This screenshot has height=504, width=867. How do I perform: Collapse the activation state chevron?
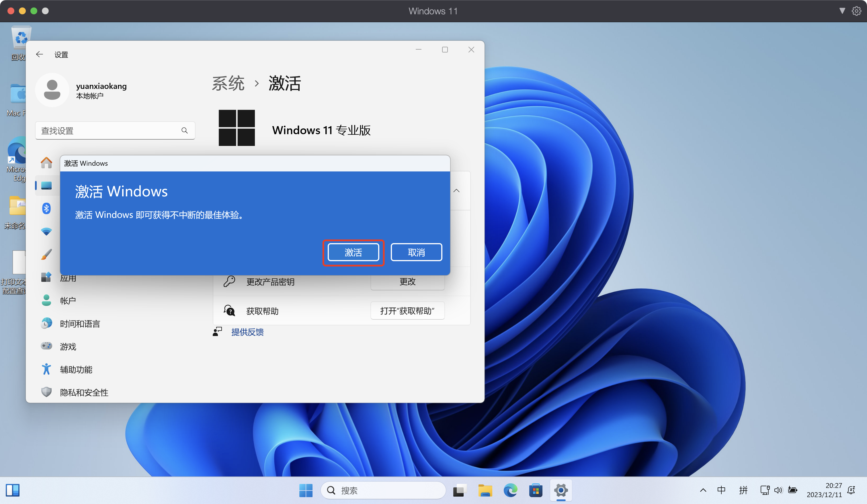click(456, 191)
